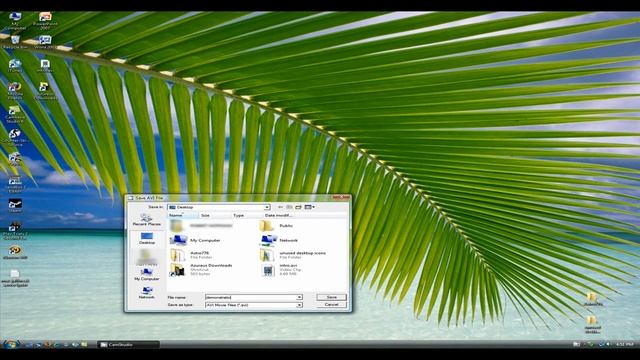Screen dimensions: 640x360
Task: Sort files by Name column
Action: (182, 215)
